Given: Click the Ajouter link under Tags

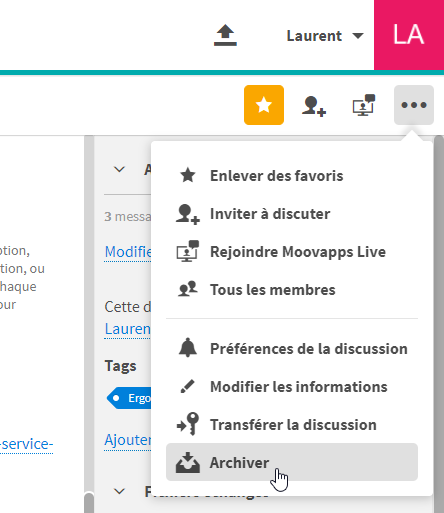Looking at the screenshot, I should tap(128, 440).
